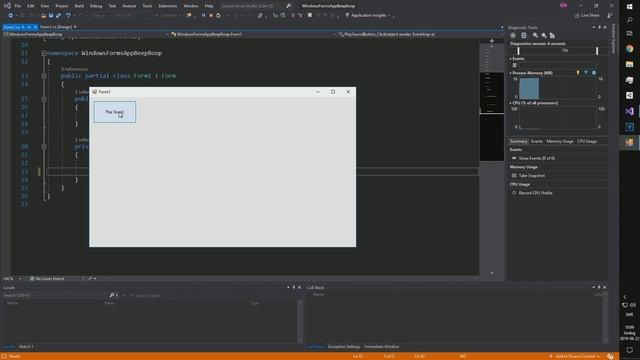Open the Edit menu
The height and width of the screenshot is (360, 640).
[x=31, y=6]
